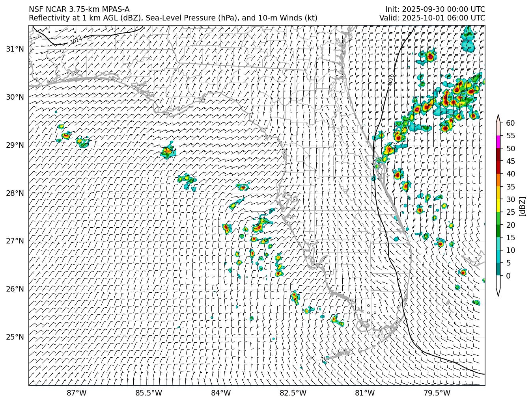Click the 1014 pressure contour label
The width and height of the screenshot is (532, 403).
tap(76, 40)
